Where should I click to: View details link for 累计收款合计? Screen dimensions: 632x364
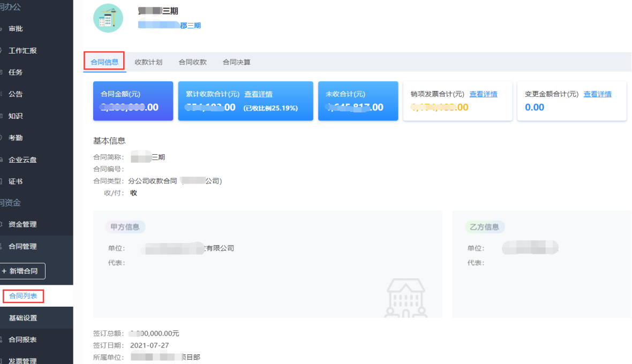258,94
